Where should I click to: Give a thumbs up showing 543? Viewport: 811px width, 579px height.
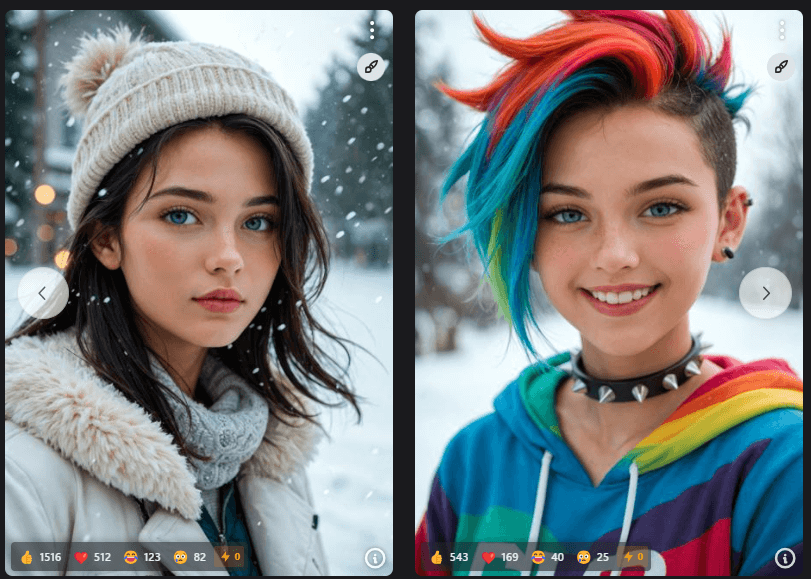click(x=449, y=557)
